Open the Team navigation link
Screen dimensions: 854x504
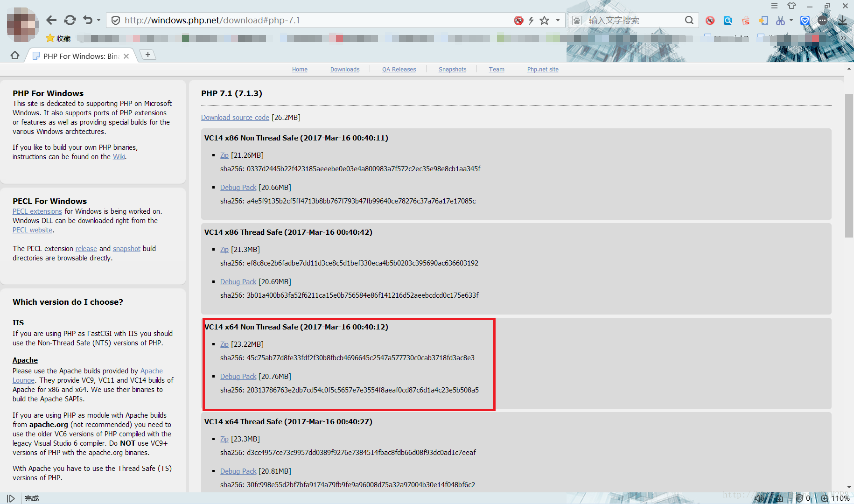click(x=497, y=70)
